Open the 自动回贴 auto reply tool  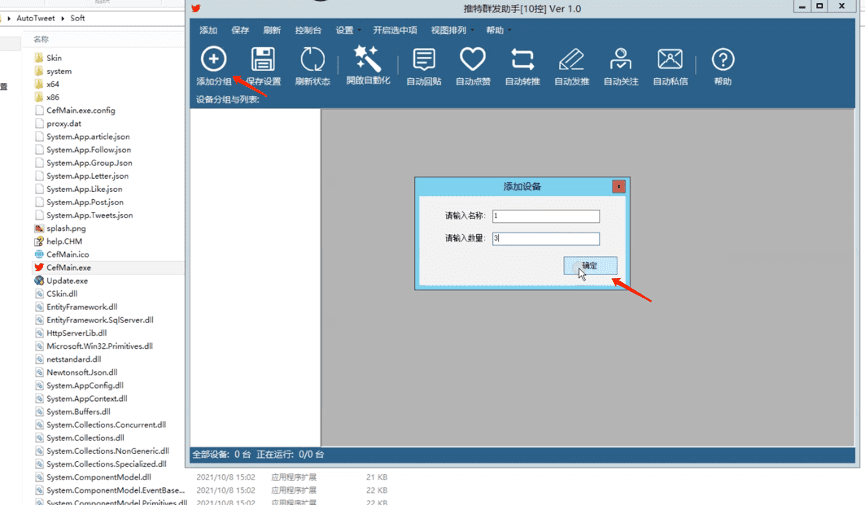[x=424, y=59]
